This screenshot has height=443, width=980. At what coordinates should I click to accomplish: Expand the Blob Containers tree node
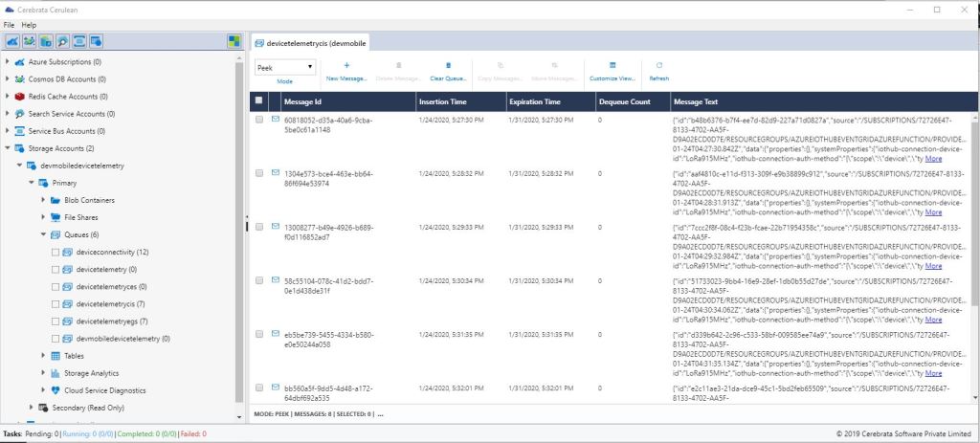point(44,200)
